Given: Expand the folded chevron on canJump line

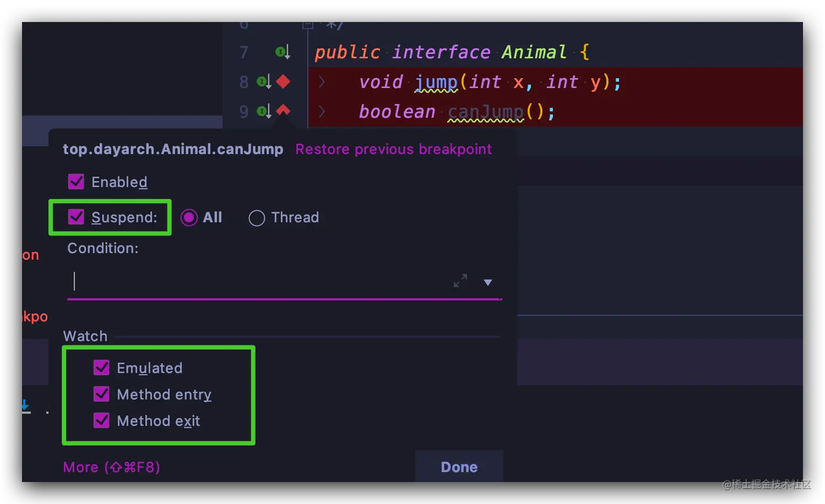Looking at the screenshot, I should click(x=322, y=111).
